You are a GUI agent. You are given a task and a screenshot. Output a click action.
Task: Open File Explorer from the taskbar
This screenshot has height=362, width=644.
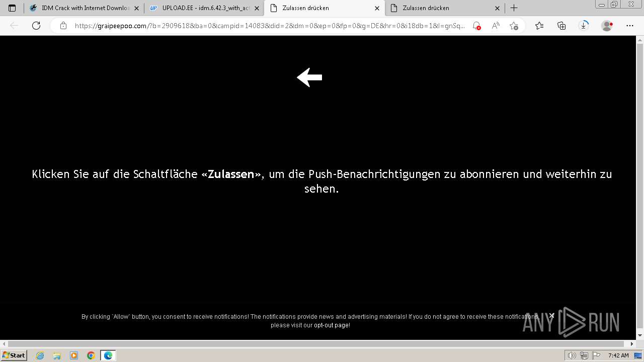[57, 355]
